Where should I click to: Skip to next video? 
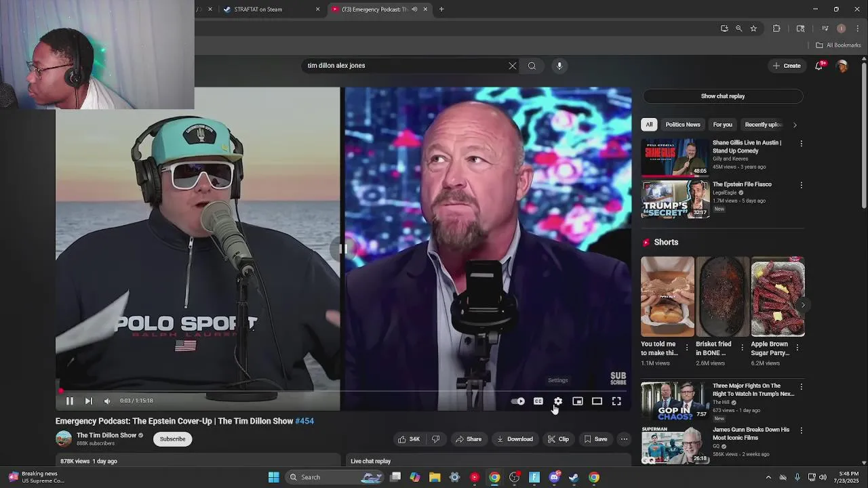coord(88,401)
